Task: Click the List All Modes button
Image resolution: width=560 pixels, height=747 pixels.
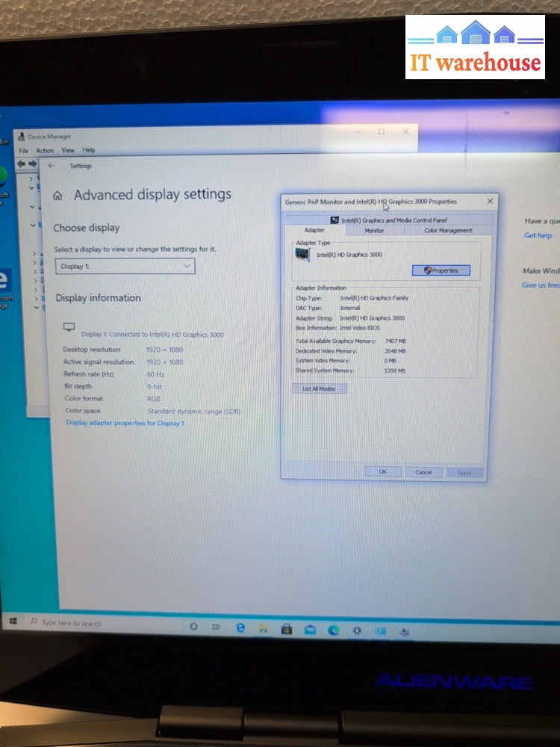Action: pos(319,388)
